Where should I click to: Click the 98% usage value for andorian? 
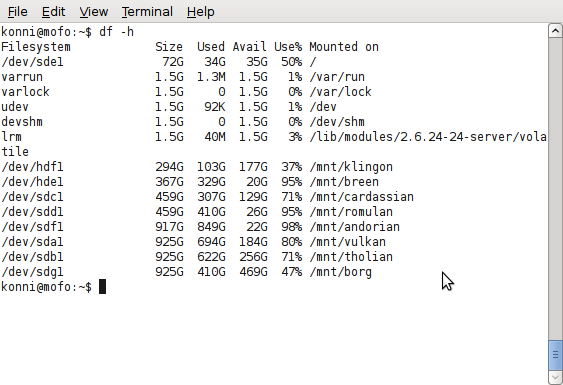(292, 227)
